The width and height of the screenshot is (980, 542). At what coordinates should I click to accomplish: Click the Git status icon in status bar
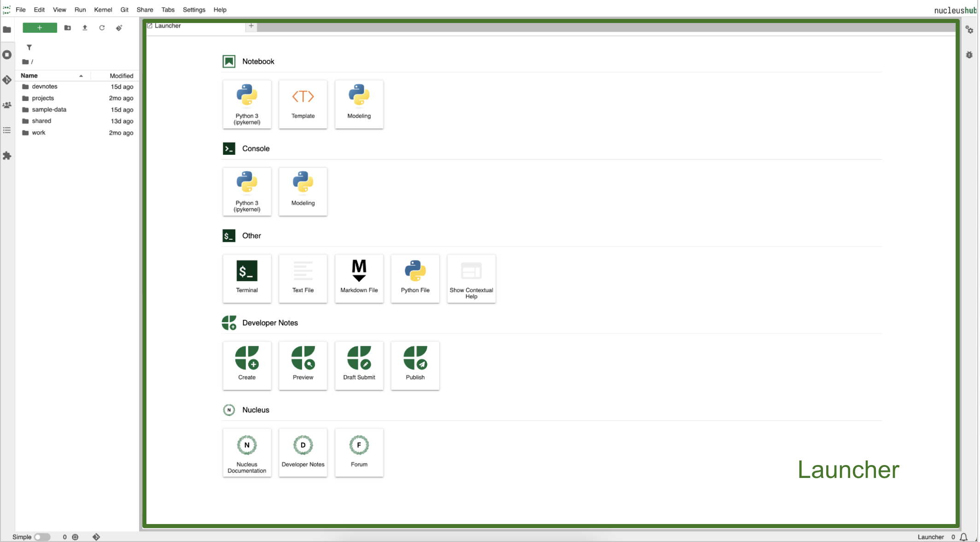click(96, 537)
